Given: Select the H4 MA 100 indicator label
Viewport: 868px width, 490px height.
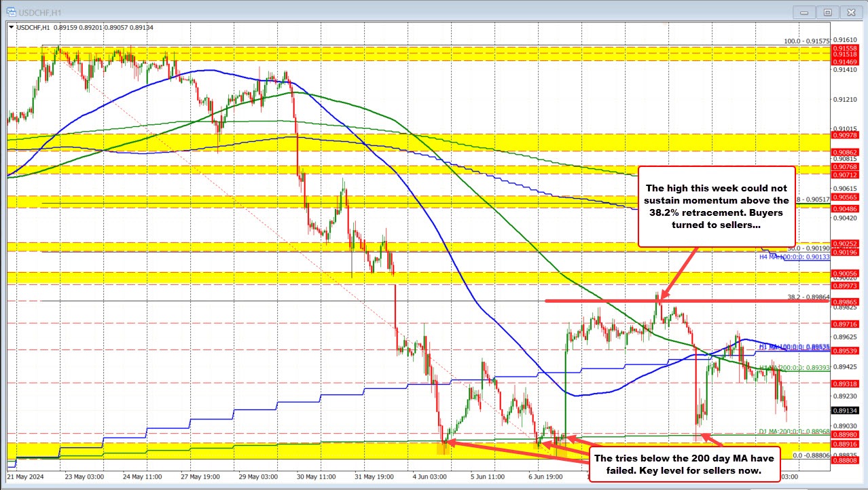Looking at the screenshot, I should point(794,257).
